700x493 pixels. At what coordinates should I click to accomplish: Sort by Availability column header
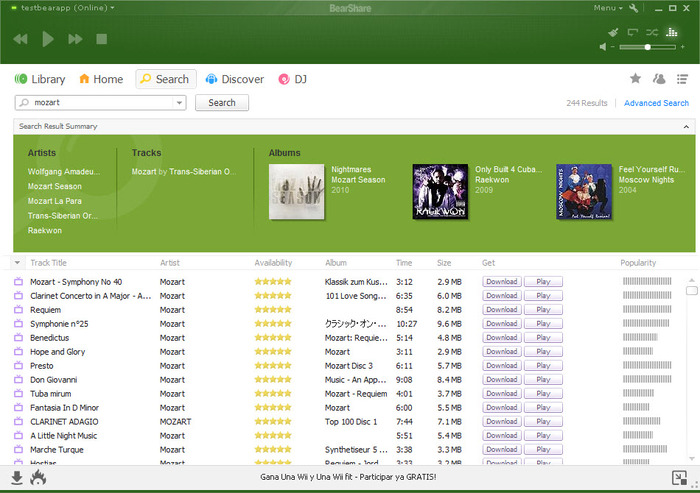point(273,263)
